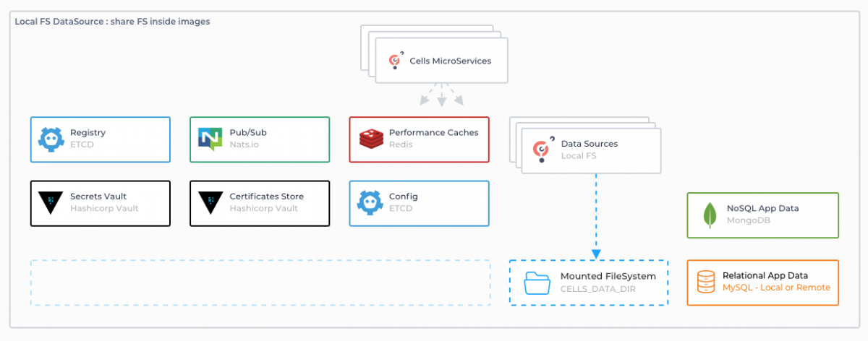This screenshot has height=341, width=868.
Task: Click Hashicorp Vault under Secrets Vault
Action: [104, 209]
